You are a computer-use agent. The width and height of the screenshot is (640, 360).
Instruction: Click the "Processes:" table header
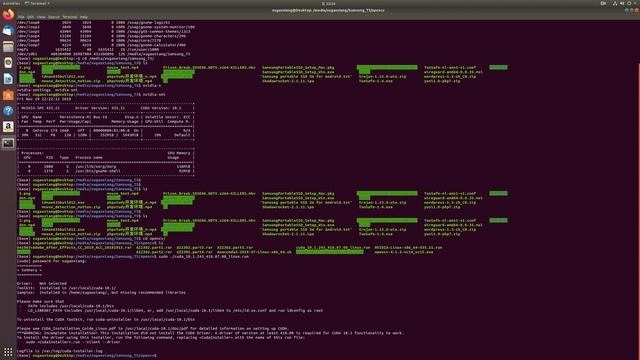coord(32,153)
